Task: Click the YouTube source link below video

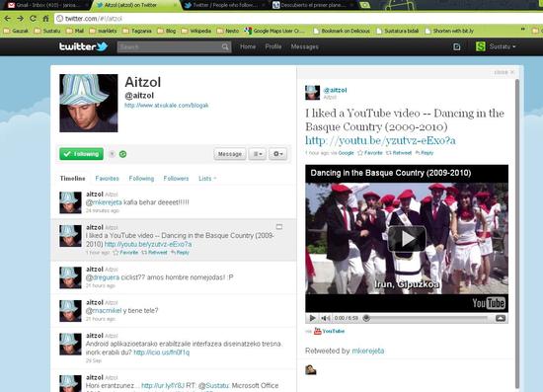Action: click(x=329, y=331)
